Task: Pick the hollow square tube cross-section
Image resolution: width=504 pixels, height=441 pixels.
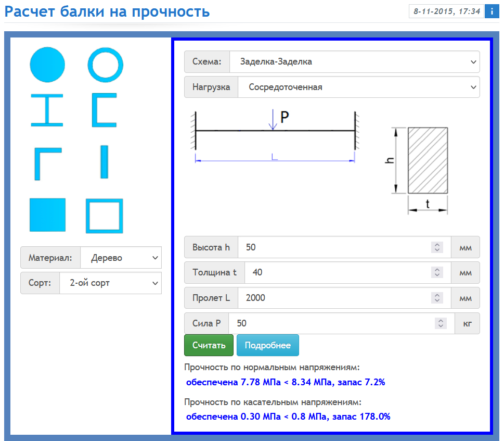Action: 105,216
